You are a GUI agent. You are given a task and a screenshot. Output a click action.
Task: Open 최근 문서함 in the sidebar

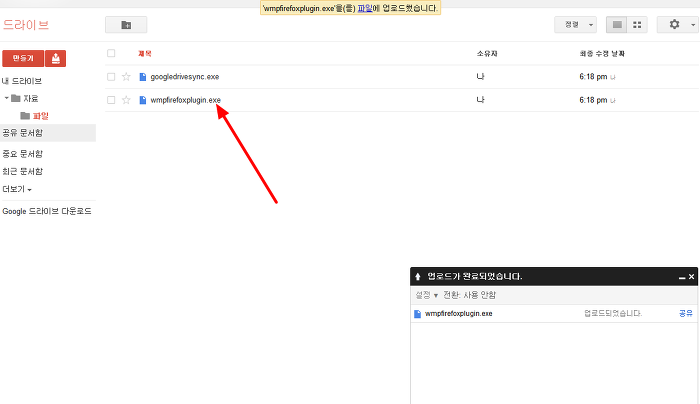(x=23, y=171)
